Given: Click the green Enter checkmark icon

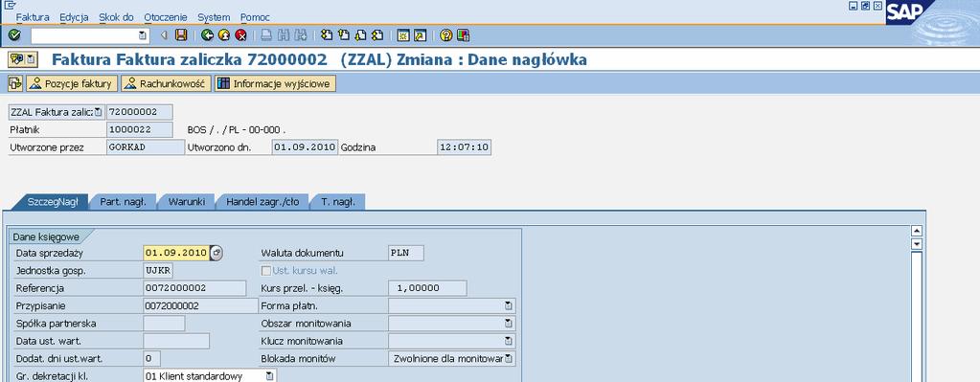Looking at the screenshot, I should click(15, 35).
